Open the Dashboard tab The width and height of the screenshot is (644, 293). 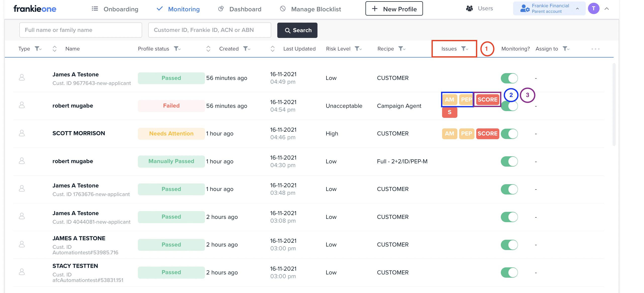coord(240,9)
